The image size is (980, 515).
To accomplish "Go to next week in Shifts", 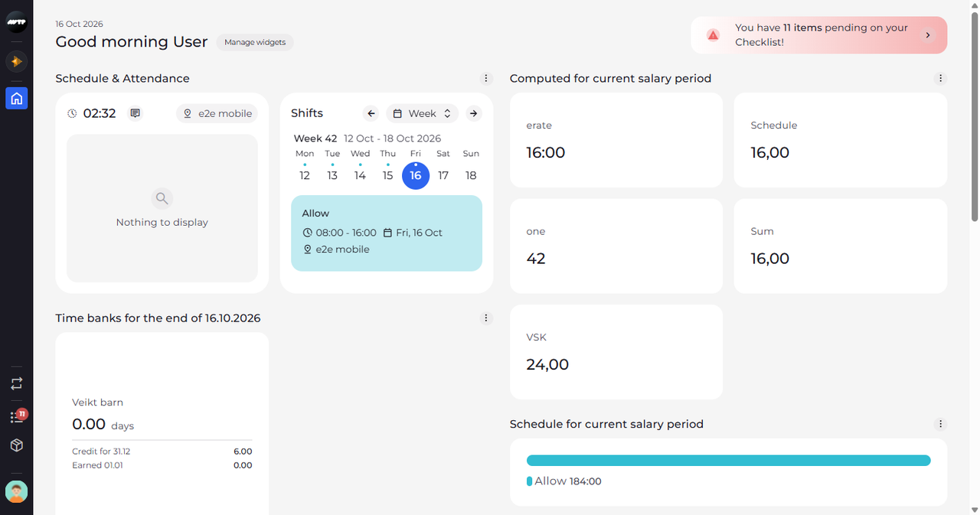I will pos(474,113).
